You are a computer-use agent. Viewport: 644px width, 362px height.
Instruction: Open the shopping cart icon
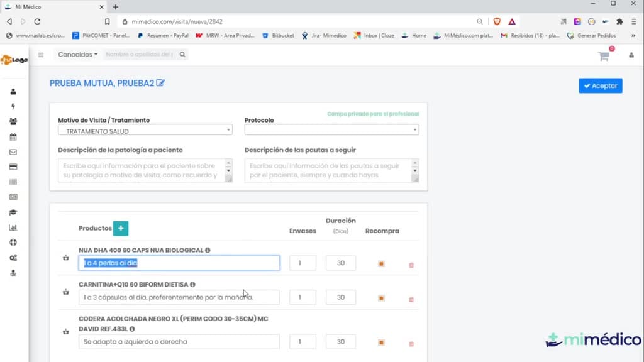pos(603,56)
